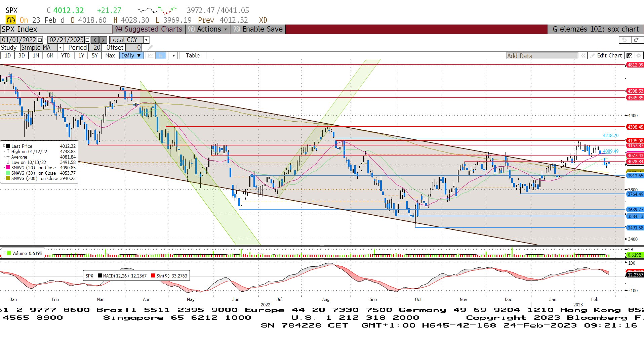This screenshot has width=644, height=344.
Task: Select the 1D range tab
Action: (x=7, y=55)
